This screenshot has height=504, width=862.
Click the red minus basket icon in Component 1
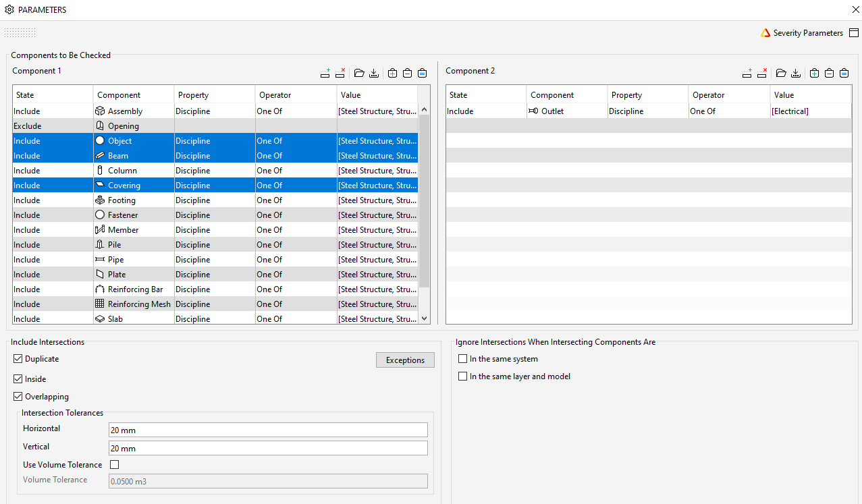click(x=408, y=73)
